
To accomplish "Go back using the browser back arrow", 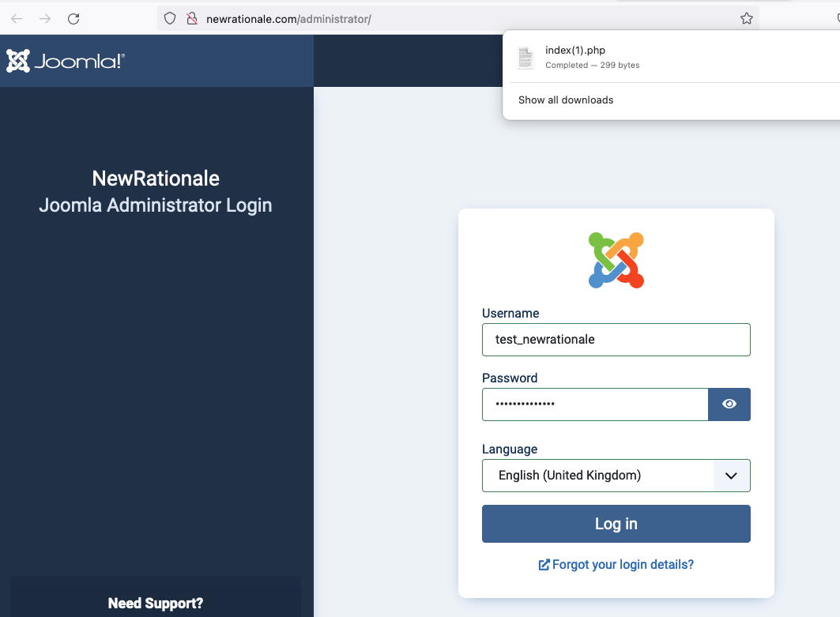I will point(17,19).
